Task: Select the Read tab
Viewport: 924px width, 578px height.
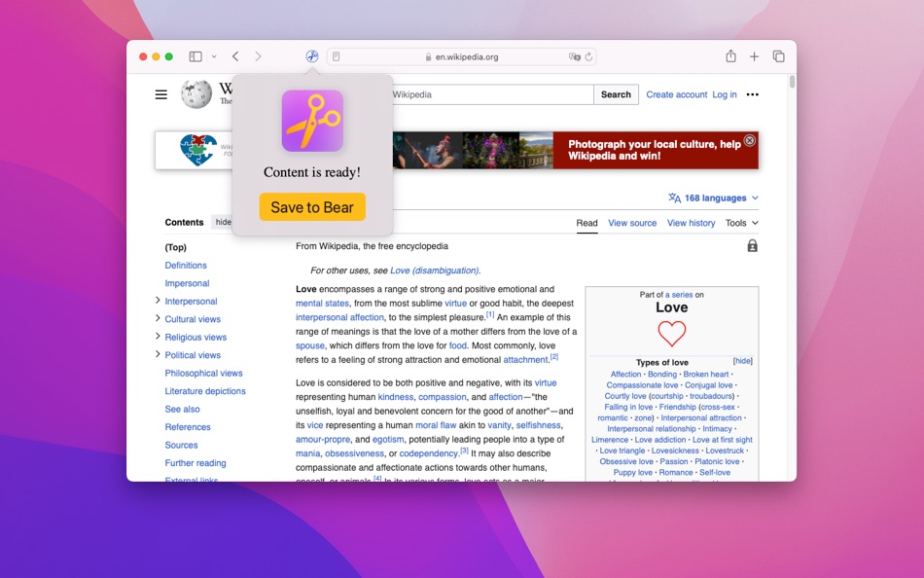Action: 586,223
